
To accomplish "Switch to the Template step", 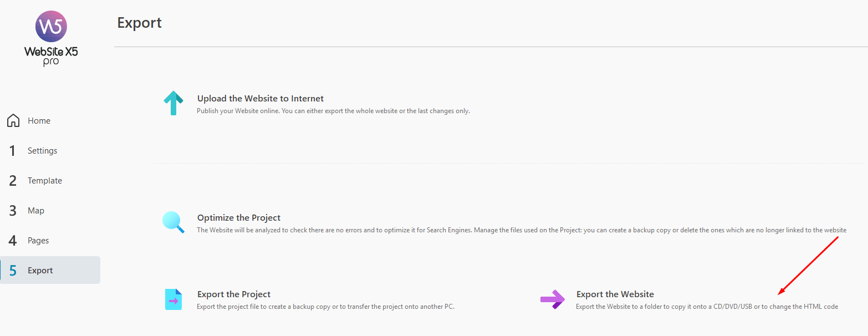I will [44, 181].
